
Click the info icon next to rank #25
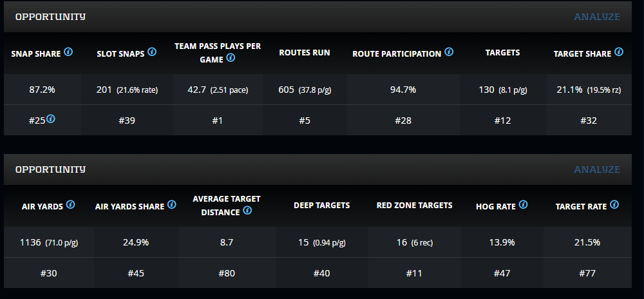pyautogui.click(x=50, y=119)
